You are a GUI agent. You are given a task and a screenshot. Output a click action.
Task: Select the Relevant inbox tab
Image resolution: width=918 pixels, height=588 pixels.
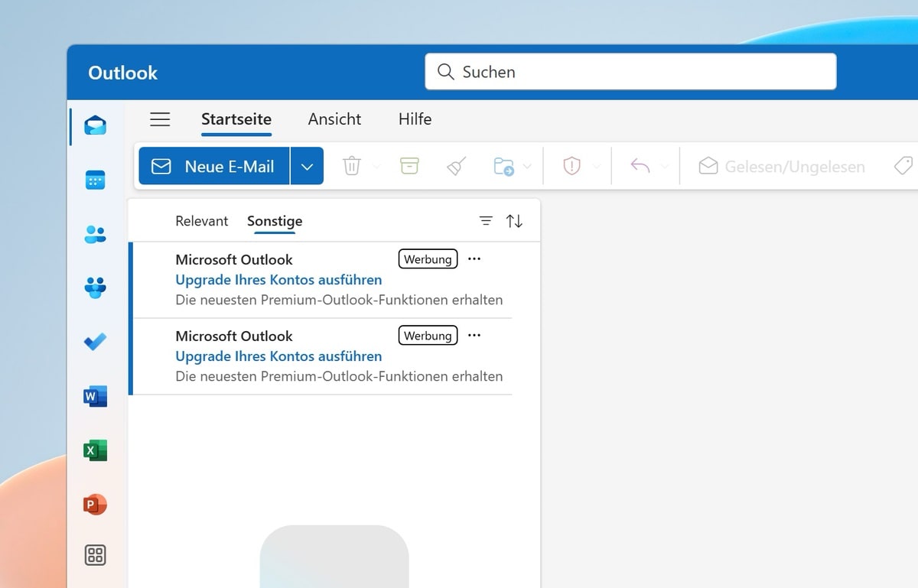(202, 221)
